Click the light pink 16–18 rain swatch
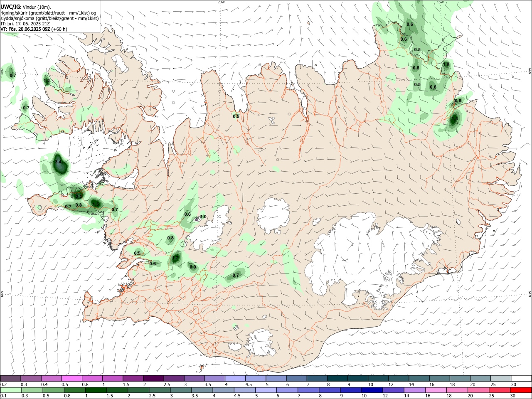Image resolution: width=532 pixels, height=399 pixels. point(435,390)
